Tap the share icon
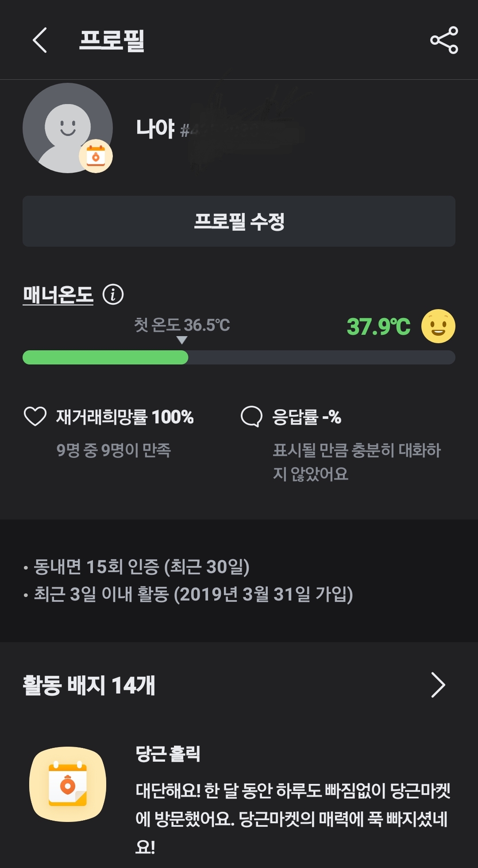The image size is (478, 868). point(444,40)
